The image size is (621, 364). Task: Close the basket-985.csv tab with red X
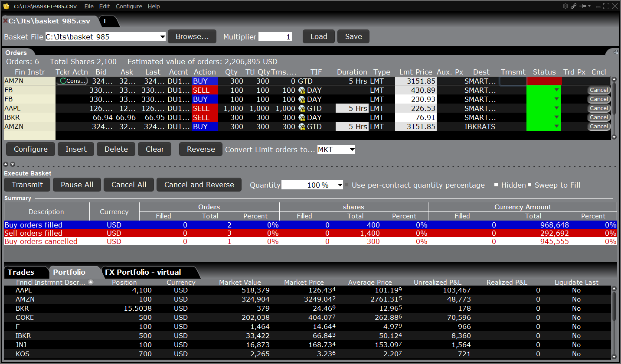click(5, 21)
